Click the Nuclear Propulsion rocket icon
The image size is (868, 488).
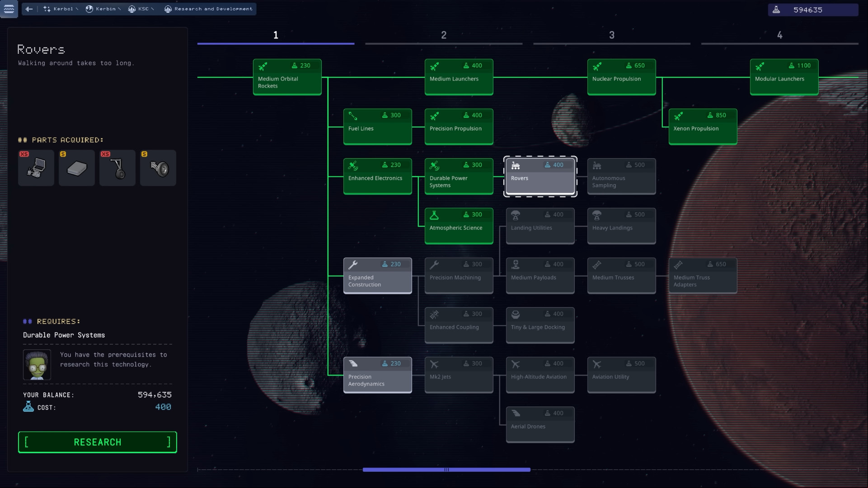point(597,66)
